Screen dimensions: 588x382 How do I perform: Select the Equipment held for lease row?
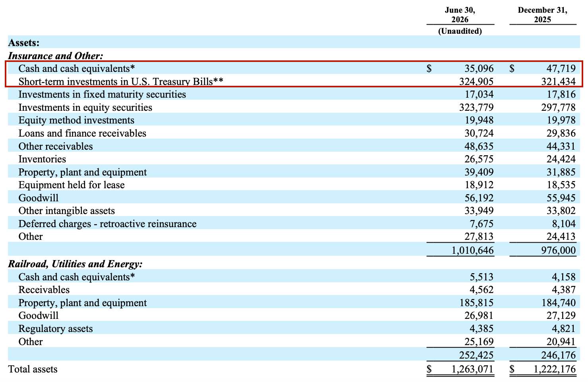[x=294, y=185]
